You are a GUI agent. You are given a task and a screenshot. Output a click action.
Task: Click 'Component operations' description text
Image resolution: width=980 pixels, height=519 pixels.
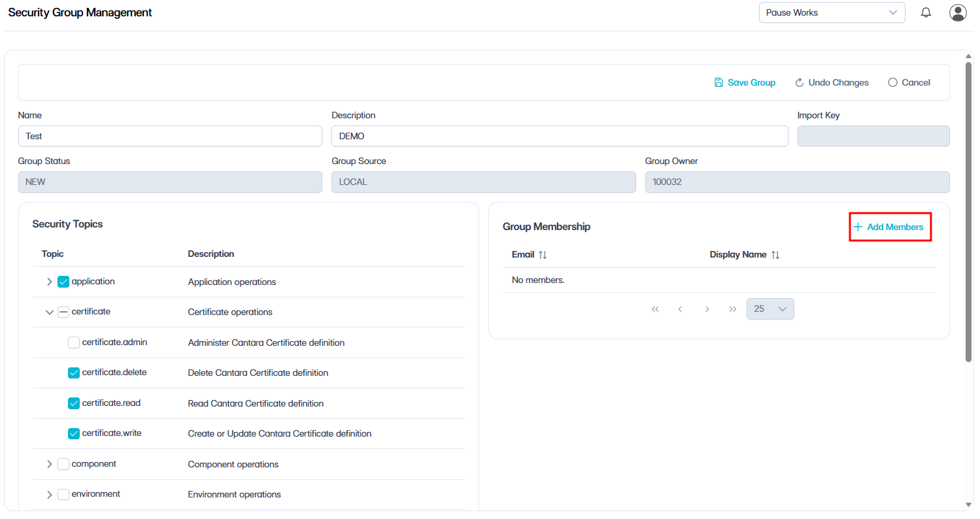233,465
